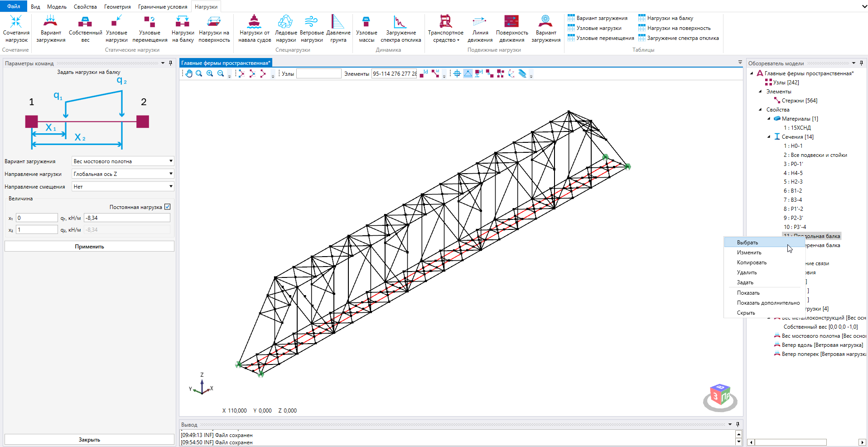
Task: Click the zoom out magnifier icon
Action: coord(221,73)
